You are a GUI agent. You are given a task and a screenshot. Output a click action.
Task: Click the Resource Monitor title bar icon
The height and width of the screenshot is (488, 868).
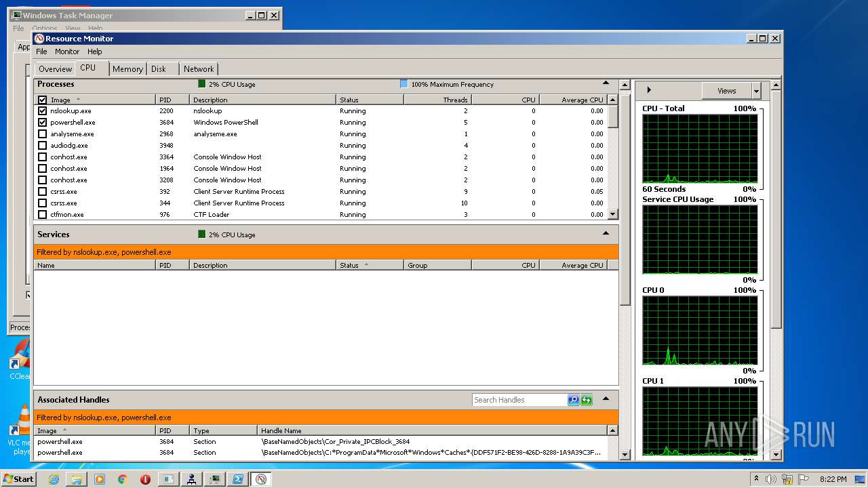point(39,39)
